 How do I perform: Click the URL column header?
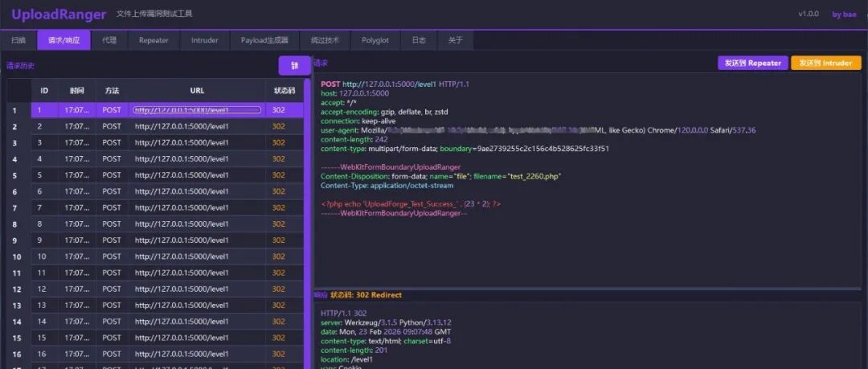[197, 90]
